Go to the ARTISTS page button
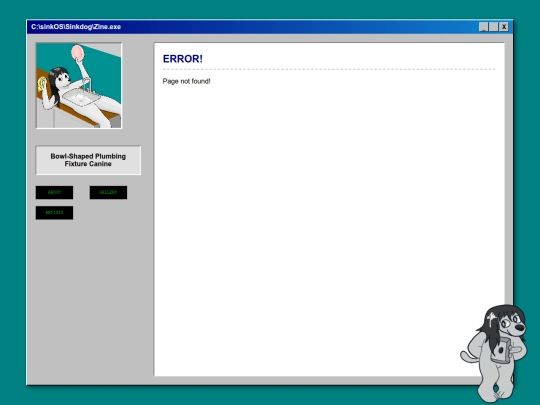The height and width of the screenshot is (405, 540). click(54, 213)
